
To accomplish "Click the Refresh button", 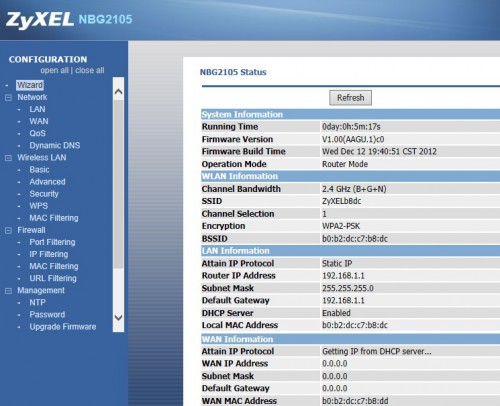I will (x=350, y=98).
